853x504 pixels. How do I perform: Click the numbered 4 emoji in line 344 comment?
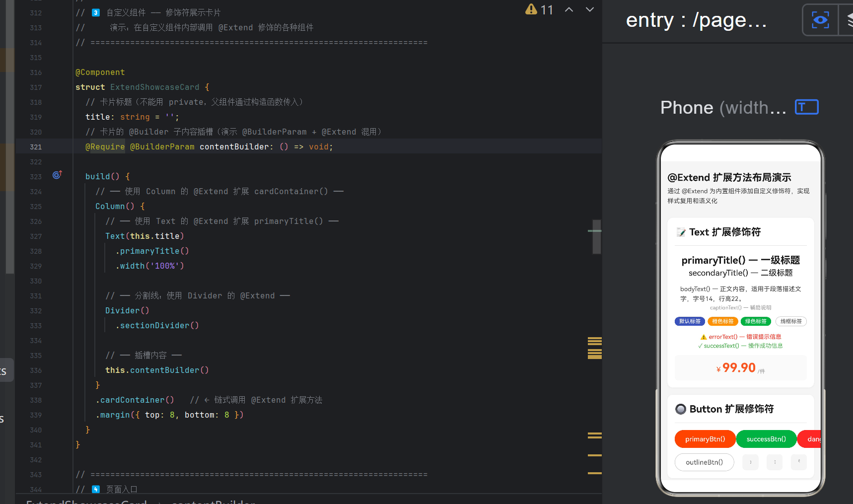(x=96, y=489)
